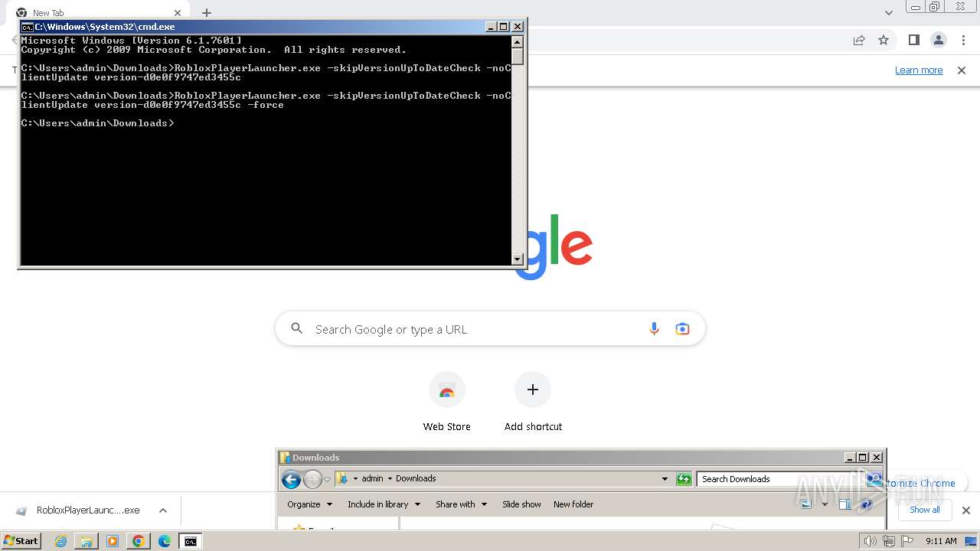The width and height of the screenshot is (980, 551).
Task: Follow the Learn more link
Action: 919,70
